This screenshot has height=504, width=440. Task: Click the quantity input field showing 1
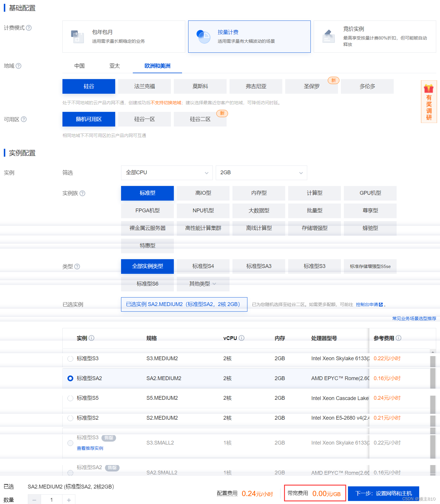click(52, 500)
